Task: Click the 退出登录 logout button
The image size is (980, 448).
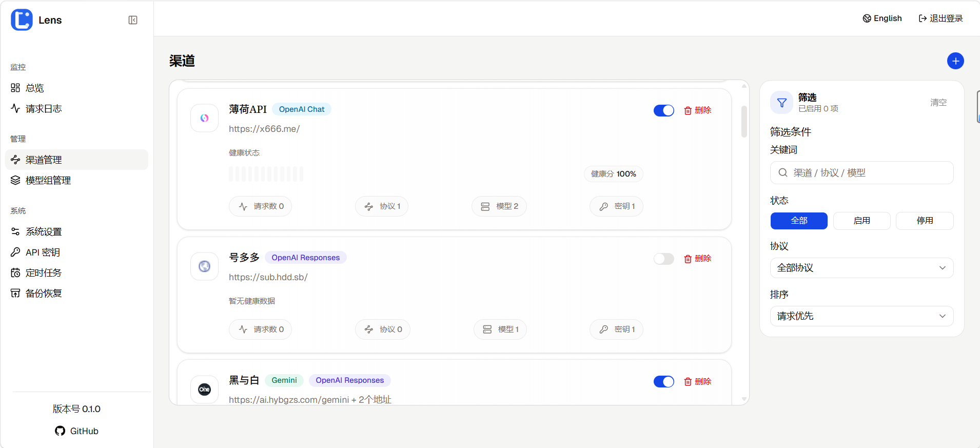Action: click(940, 18)
